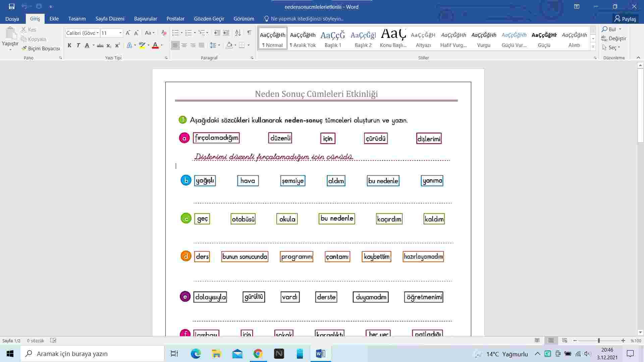
Task: Open the Change Case (Aa) dropdown
Action: point(150,33)
